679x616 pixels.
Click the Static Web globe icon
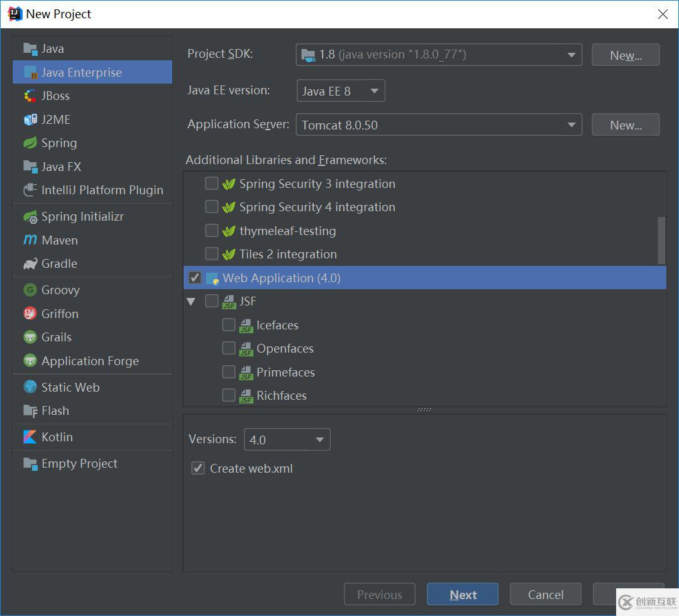pos(30,387)
